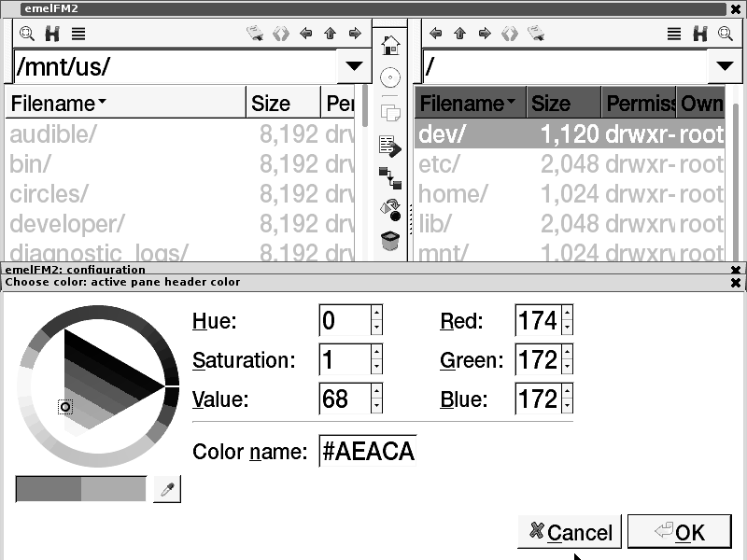This screenshot has height=560, width=747.
Task: Click the shapes-with-arrow rename icon
Action: (390, 209)
